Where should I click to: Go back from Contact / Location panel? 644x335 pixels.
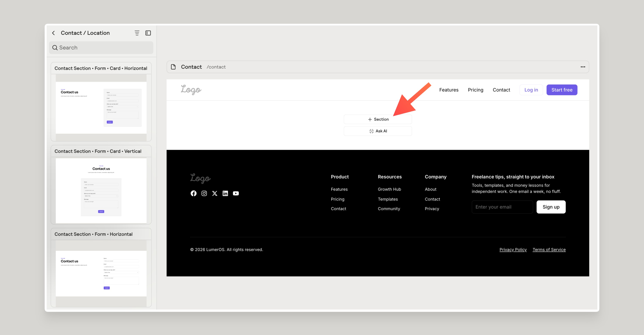click(x=53, y=33)
